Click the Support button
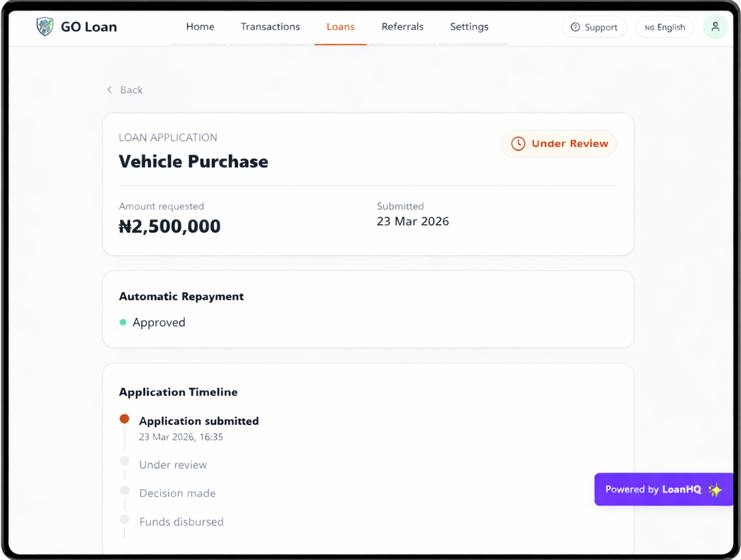The height and width of the screenshot is (560, 741). pyautogui.click(x=594, y=27)
